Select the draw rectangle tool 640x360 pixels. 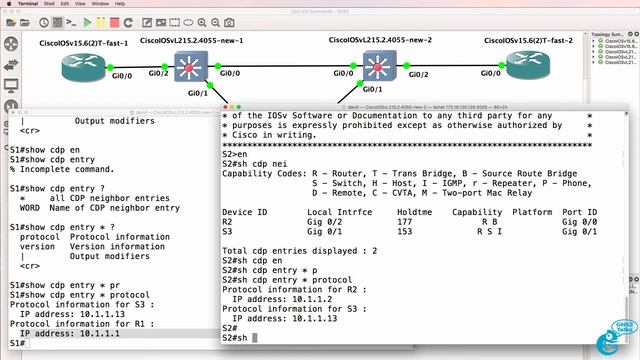(175, 22)
